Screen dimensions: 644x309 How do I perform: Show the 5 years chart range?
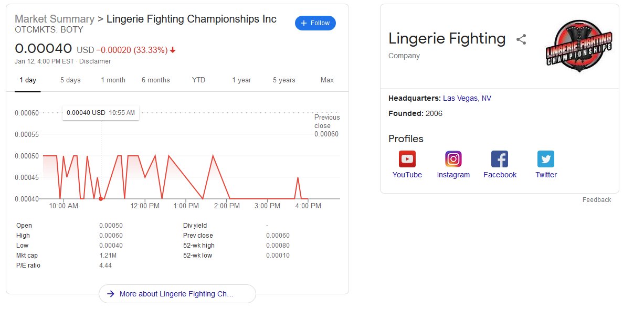(x=284, y=80)
